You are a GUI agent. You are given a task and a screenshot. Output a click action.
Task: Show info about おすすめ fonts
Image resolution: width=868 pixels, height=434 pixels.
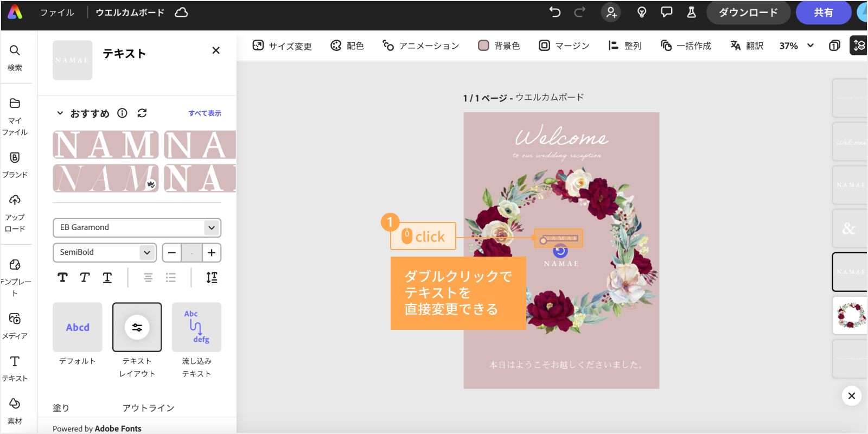coord(123,113)
